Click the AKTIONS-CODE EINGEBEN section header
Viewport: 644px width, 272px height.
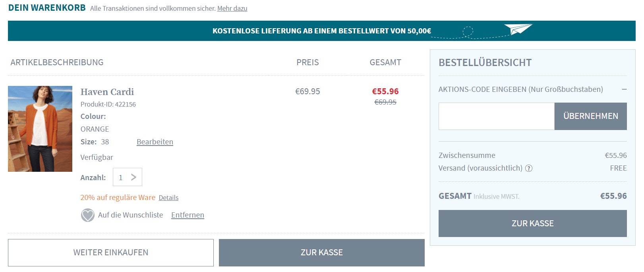tap(520, 89)
